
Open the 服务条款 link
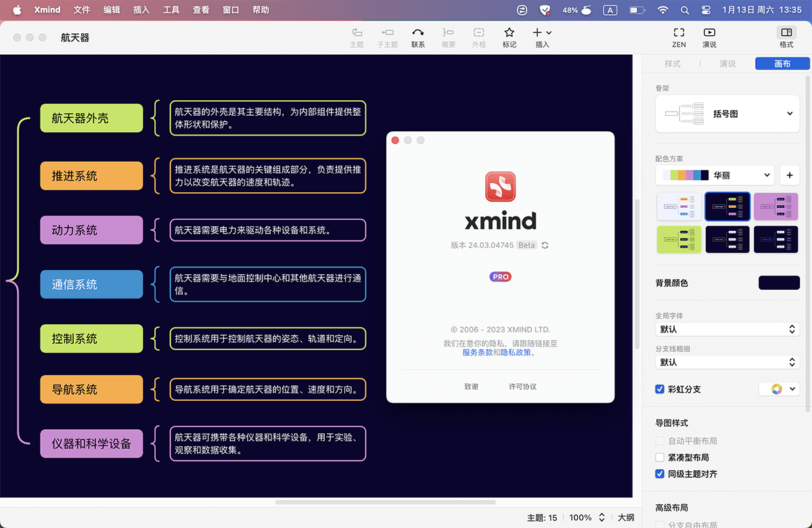click(478, 353)
